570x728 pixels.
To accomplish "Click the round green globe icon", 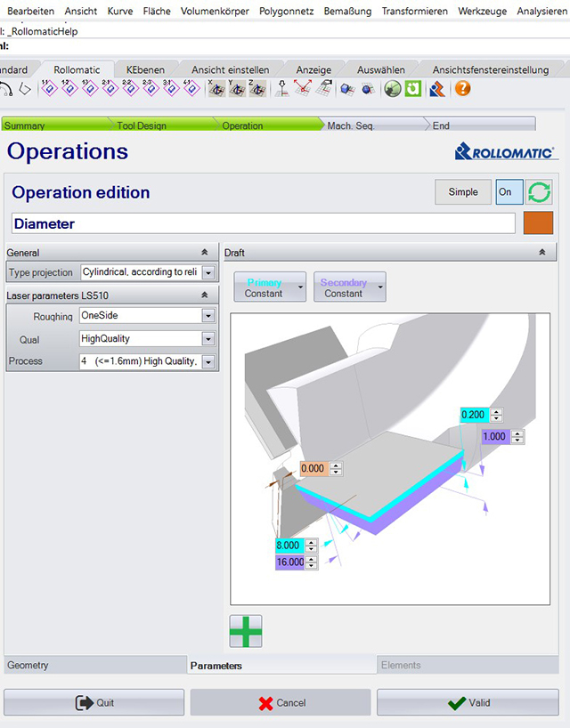I will (393, 89).
